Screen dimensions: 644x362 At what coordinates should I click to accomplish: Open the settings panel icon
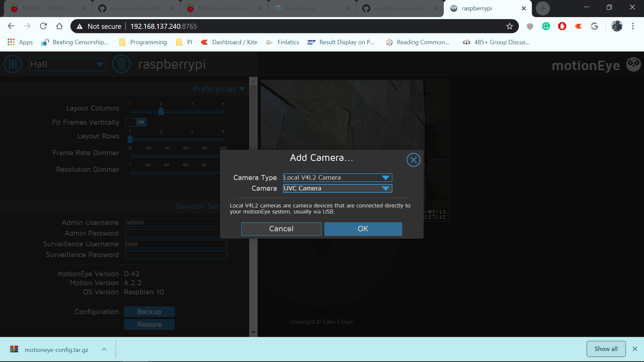tap(13, 64)
